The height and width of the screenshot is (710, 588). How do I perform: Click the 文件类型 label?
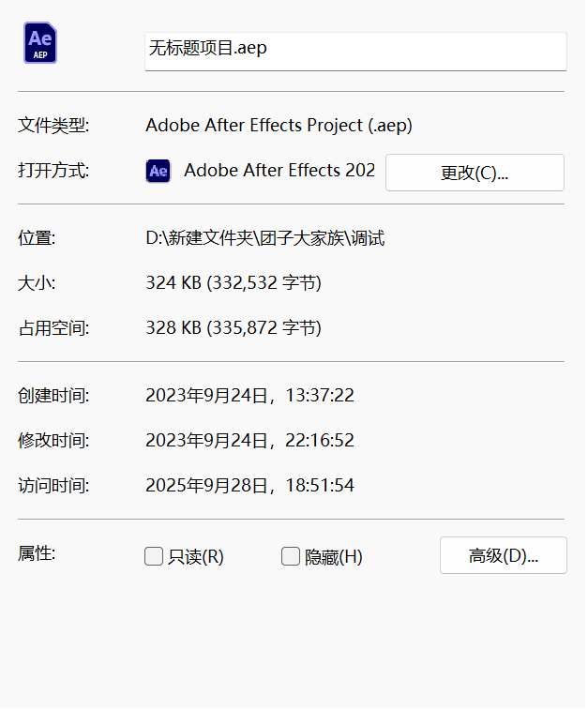(x=53, y=126)
